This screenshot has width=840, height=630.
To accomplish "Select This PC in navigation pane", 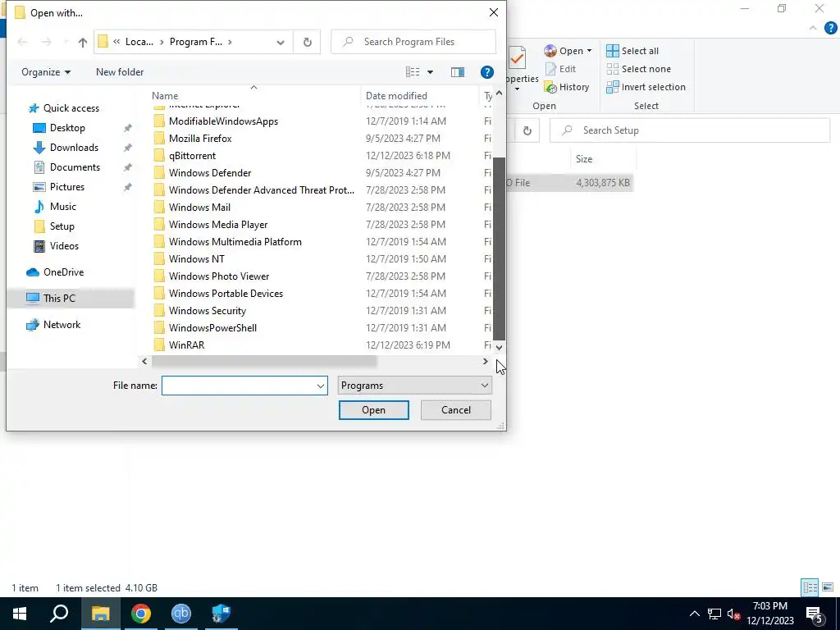I will (x=59, y=299).
